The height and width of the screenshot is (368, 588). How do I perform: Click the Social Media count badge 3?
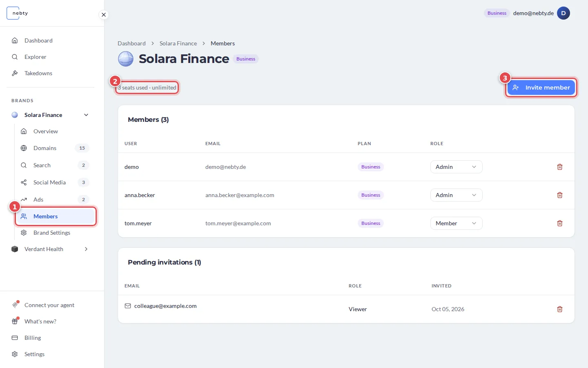pos(83,182)
